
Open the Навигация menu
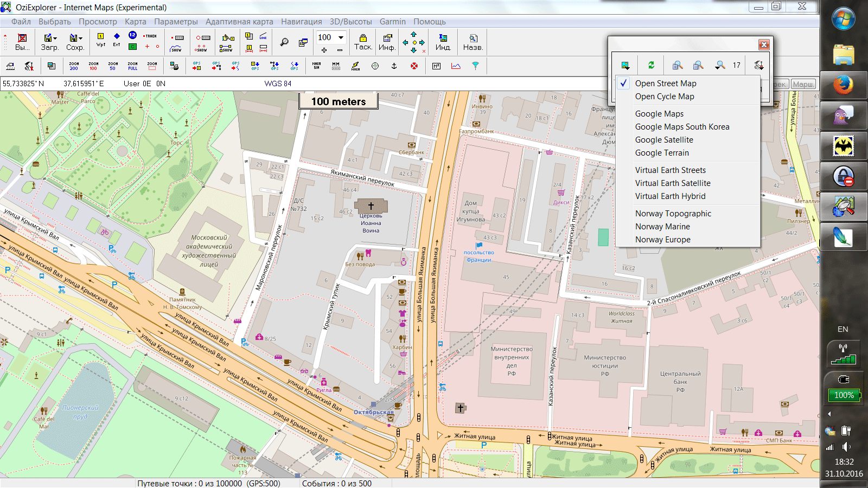[x=301, y=22]
